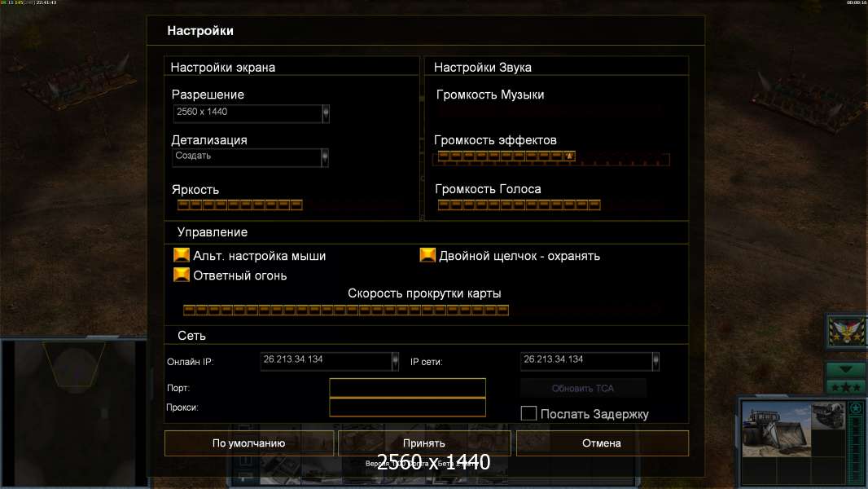Click the Порт input field
This screenshot has height=489, width=868.
pos(407,388)
